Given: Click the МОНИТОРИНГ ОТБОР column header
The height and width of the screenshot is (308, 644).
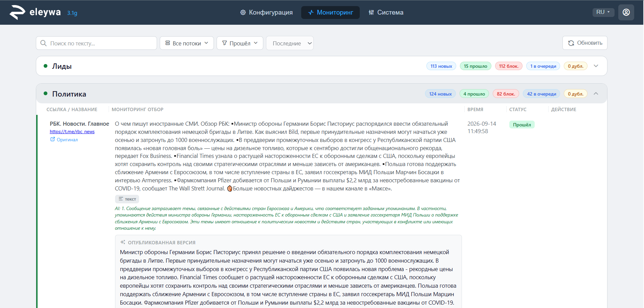Looking at the screenshot, I should pos(137,109).
